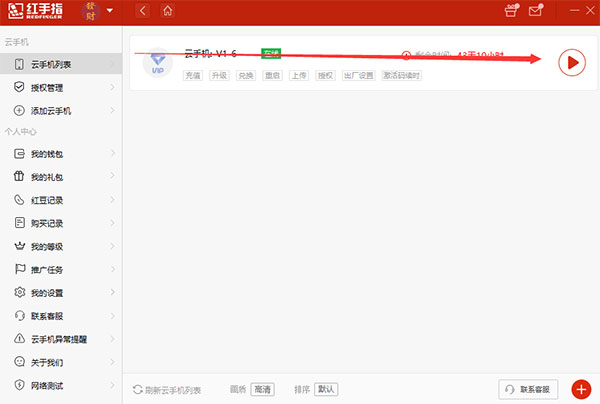Click the 云手机列表 phone icon
Image resolution: width=600 pixels, height=404 pixels.
point(19,64)
